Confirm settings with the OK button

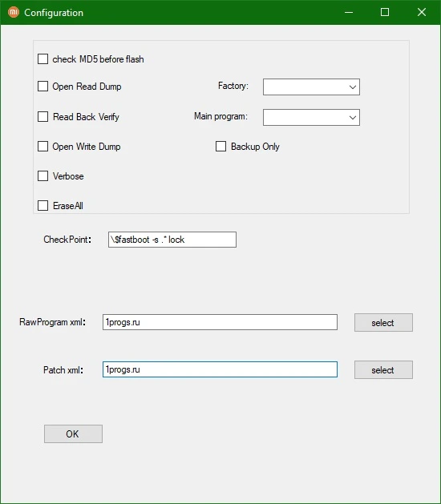pos(73,434)
